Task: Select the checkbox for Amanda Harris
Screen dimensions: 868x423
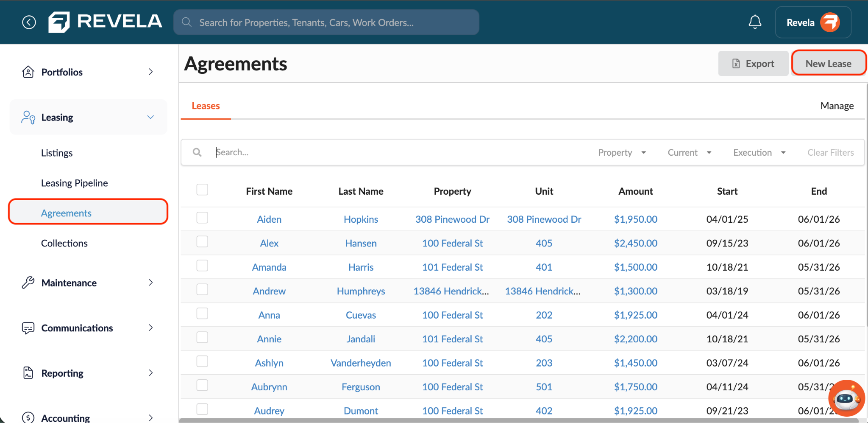Action: point(202,266)
